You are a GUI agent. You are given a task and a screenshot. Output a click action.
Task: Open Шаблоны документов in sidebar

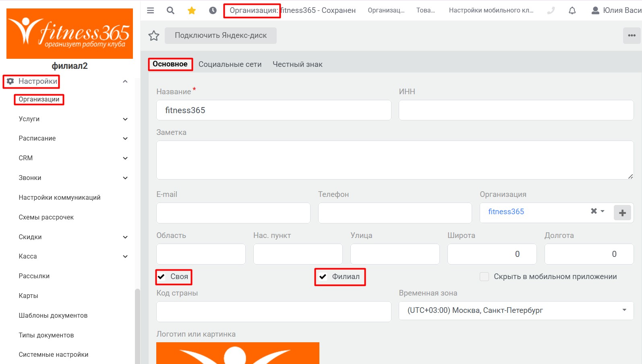(53, 316)
